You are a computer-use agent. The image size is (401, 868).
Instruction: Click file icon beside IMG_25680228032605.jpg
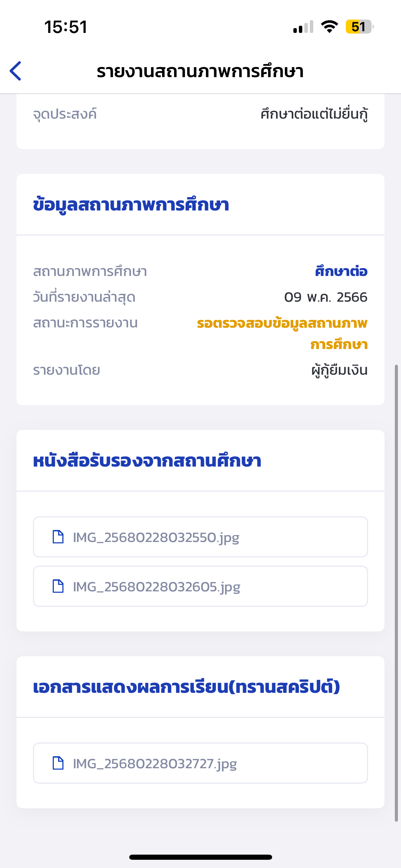pyautogui.click(x=58, y=586)
